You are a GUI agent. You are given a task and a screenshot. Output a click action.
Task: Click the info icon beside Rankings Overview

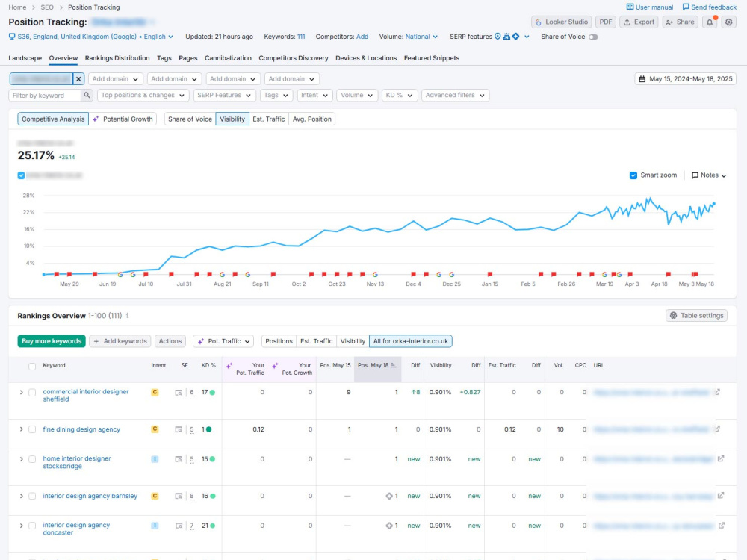click(128, 315)
